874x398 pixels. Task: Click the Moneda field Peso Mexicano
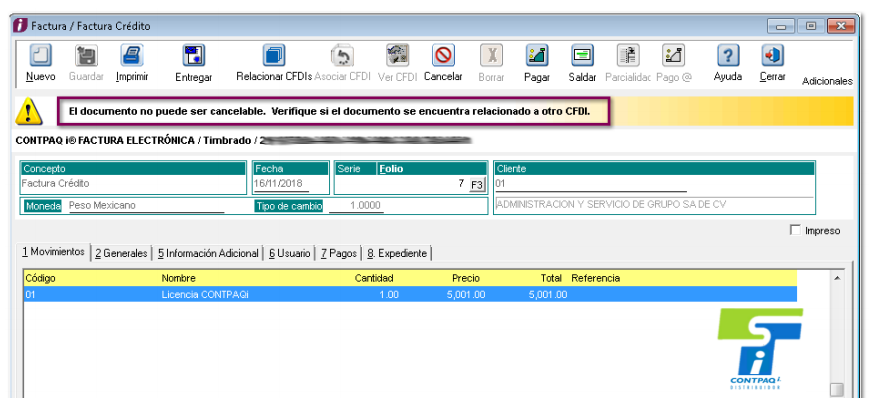coord(146,206)
